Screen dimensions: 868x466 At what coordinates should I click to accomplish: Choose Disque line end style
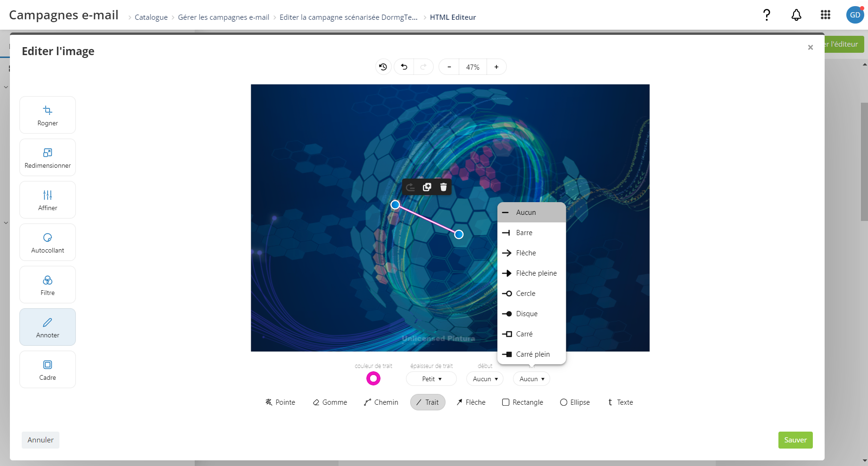[x=532, y=314]
